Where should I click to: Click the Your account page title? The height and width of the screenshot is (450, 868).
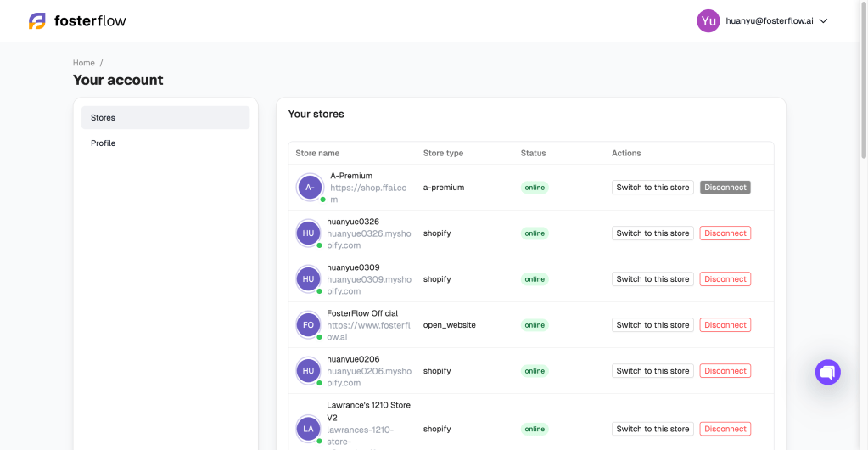tap(118, 81)
